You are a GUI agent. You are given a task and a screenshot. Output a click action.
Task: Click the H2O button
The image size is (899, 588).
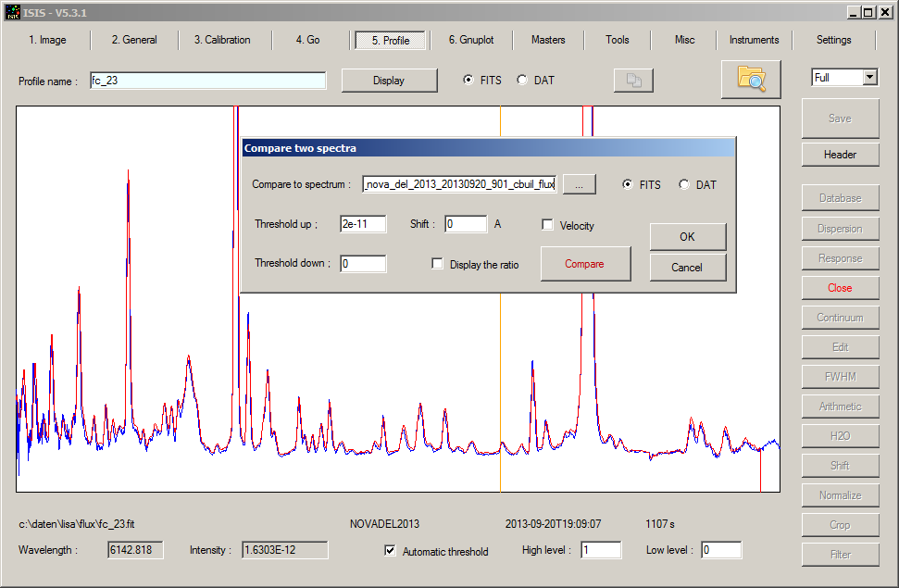(x=840, y=436)
